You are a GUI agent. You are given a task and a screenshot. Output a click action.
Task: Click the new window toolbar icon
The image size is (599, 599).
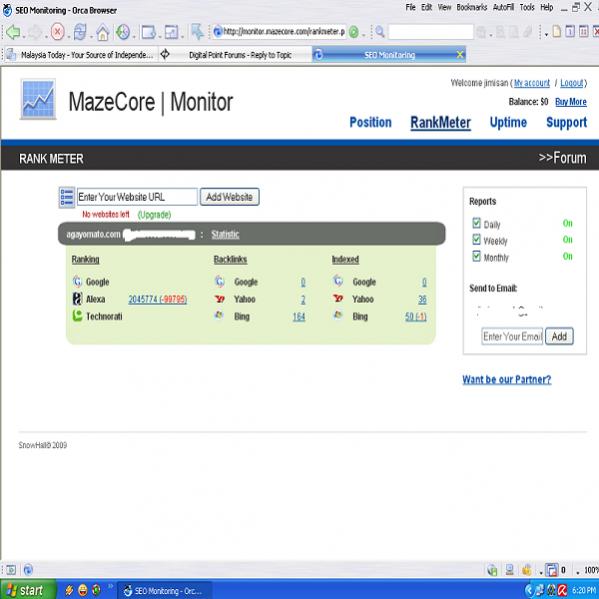click(148, 32)
